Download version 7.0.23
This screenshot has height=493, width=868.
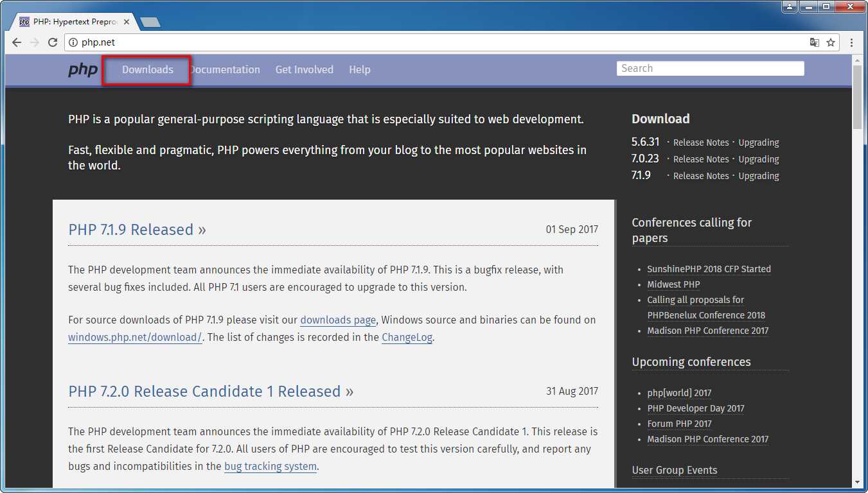646,159
